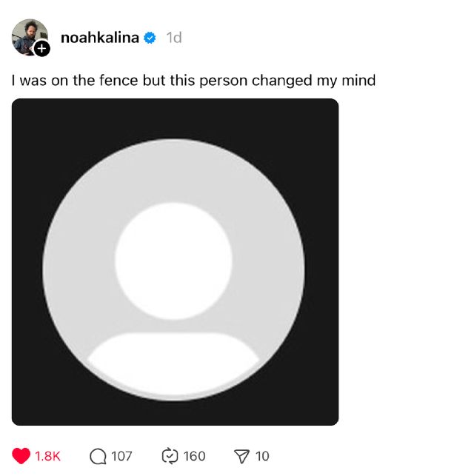Click the blue verified checkmark badge
The width and height of the screenshot is (474, 476).
pos(150,38)
